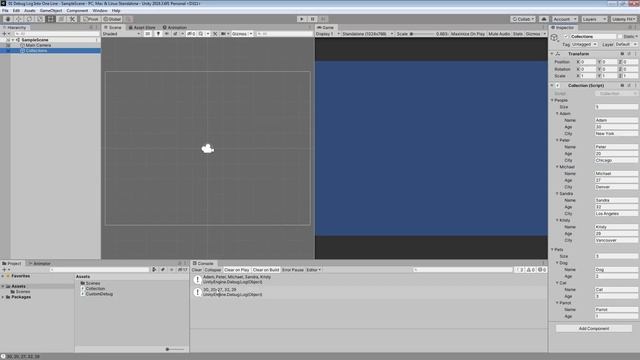
Task: Open the Layer Default dropdown
Action: point(626,44)
